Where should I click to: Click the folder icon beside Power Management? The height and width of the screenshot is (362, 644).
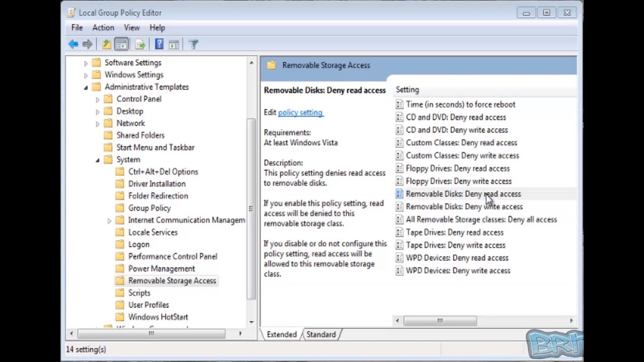coord(120,268)
